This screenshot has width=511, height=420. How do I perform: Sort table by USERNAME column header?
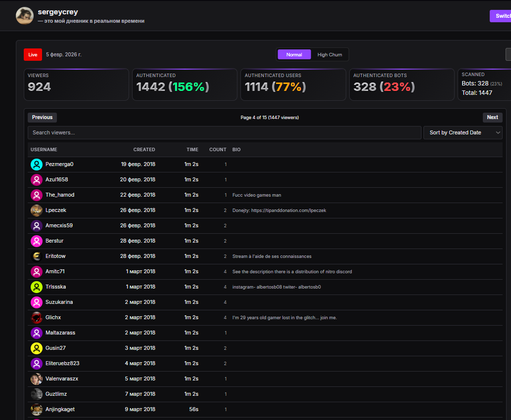tap(44, 150)
